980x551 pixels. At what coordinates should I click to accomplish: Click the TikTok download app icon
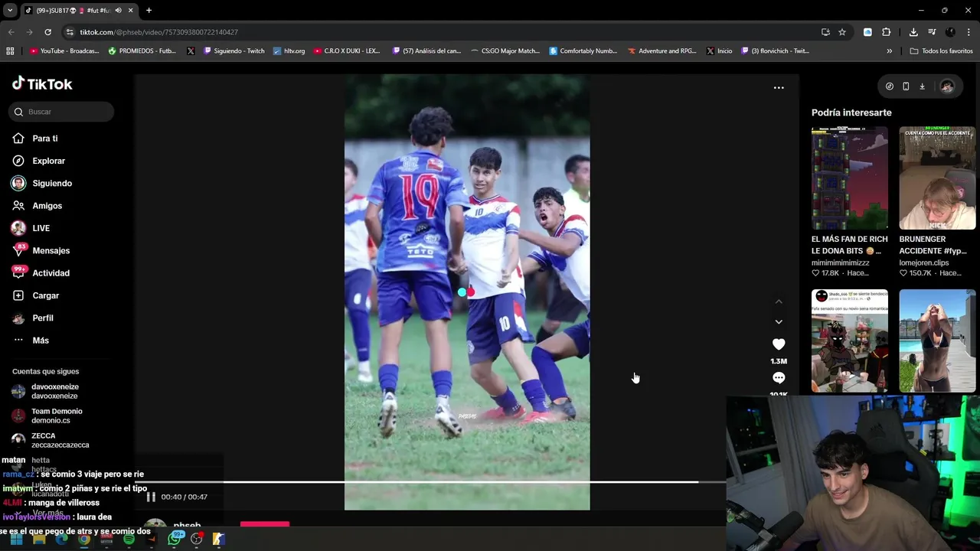[922, 86]
